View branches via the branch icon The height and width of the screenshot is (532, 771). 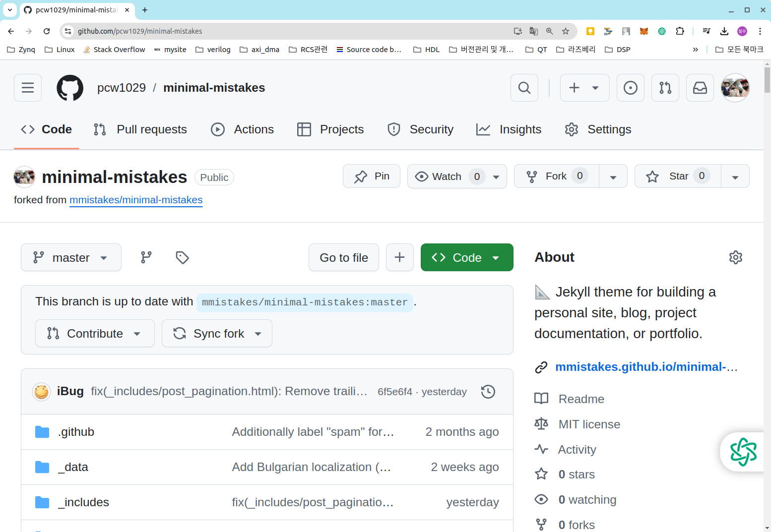coord(146,257)
